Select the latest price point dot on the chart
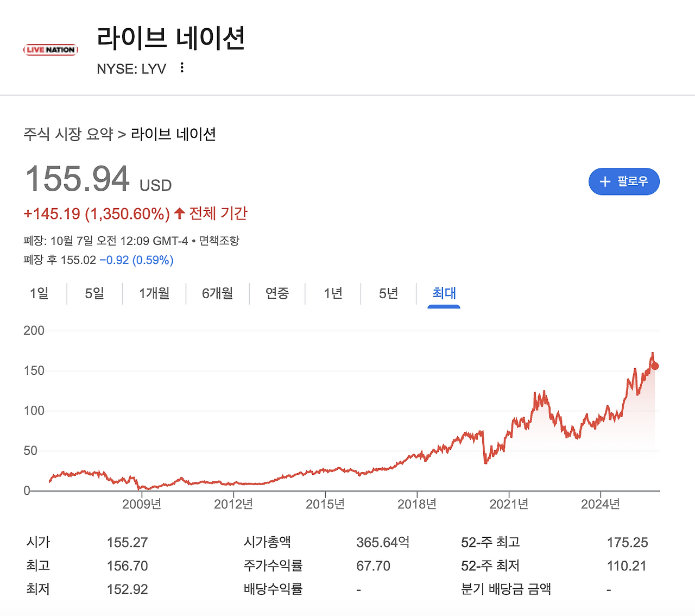The height and width of the screenshot is (616, 695). point(654,366)
